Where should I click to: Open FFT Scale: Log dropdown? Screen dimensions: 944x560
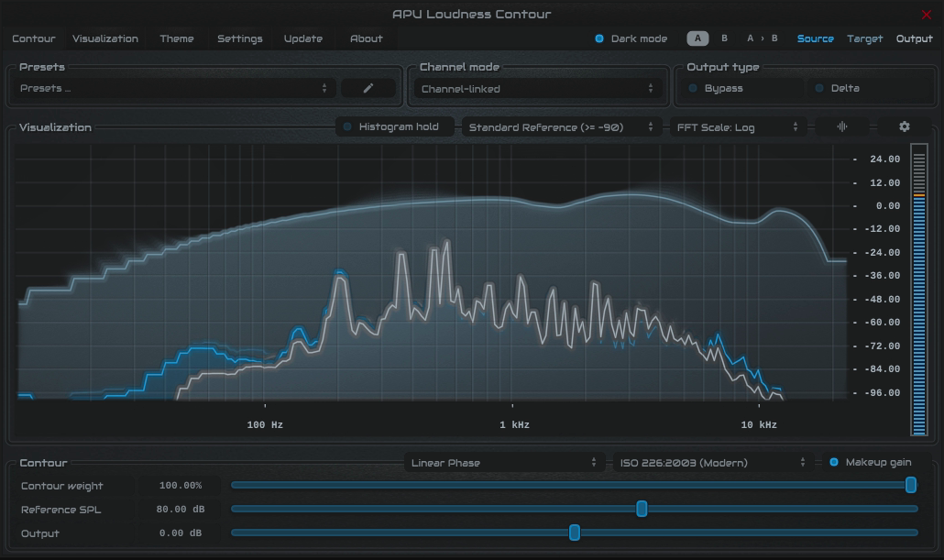pyautogui.click(x=738, y=127)
